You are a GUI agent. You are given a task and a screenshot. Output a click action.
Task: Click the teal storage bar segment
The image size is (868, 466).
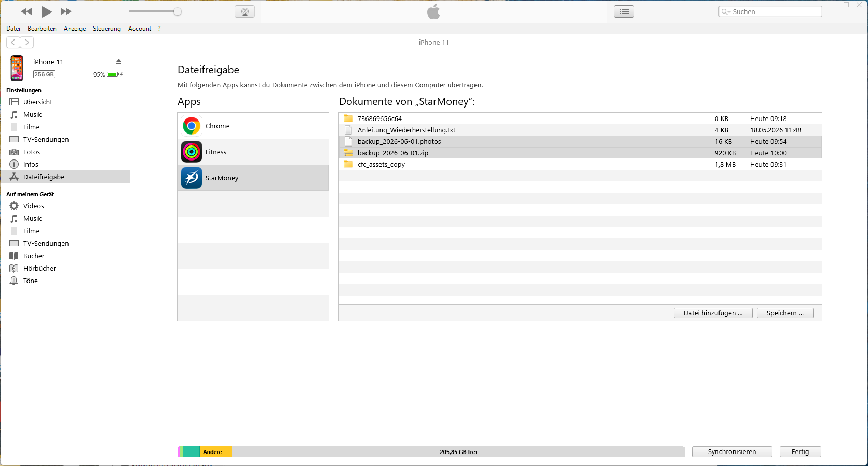(x=191, y=452)
